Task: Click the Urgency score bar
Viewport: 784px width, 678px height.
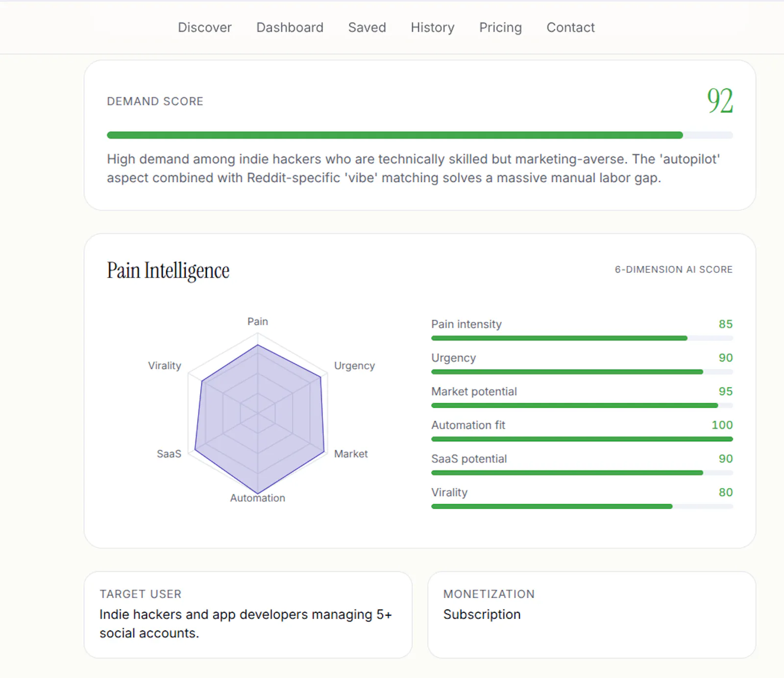Action: 582,372
